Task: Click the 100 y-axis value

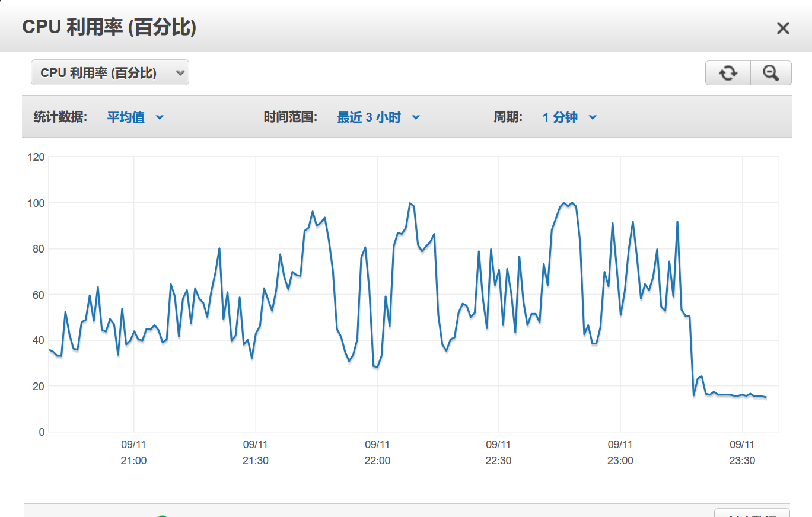Action: 37,203
